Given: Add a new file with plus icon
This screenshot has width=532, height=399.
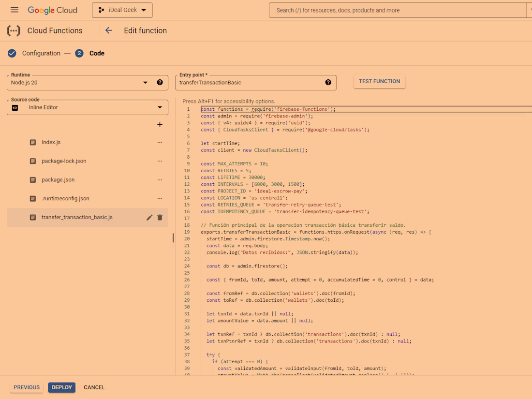Looking at the screenshot, I should tap(160, 125).
